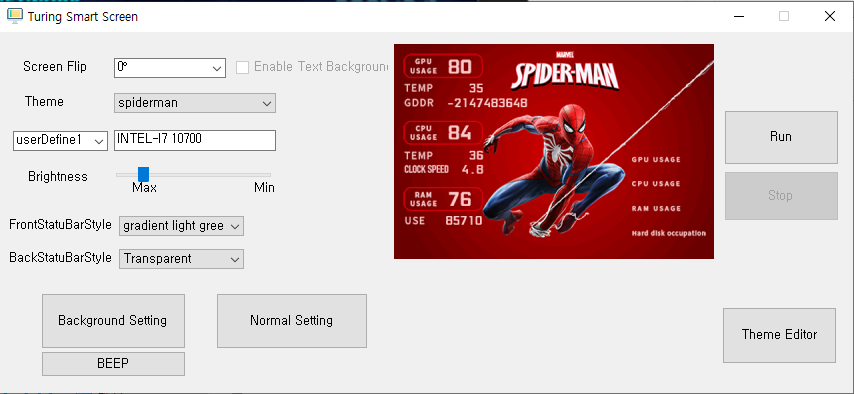Click the Turing Smart Screen title icon
The width and height of the screenshot is (854, 394).
click(x=15, y=16)
